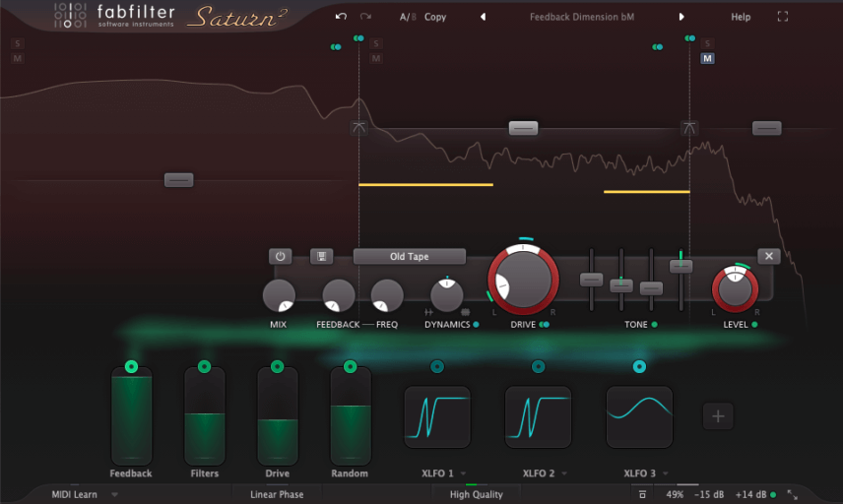Click the middle band level handle
Screen dimensions: 843x504
(x=523, y=128)
